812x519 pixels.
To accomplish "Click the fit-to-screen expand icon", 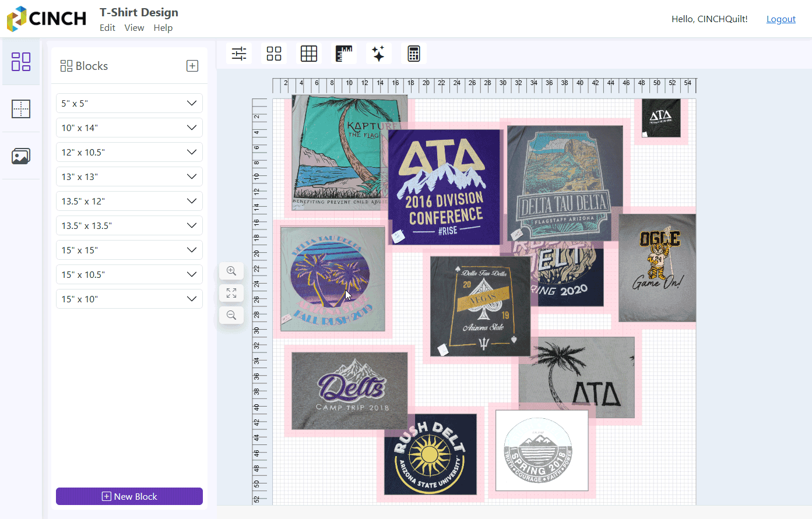I will point(231,293).
